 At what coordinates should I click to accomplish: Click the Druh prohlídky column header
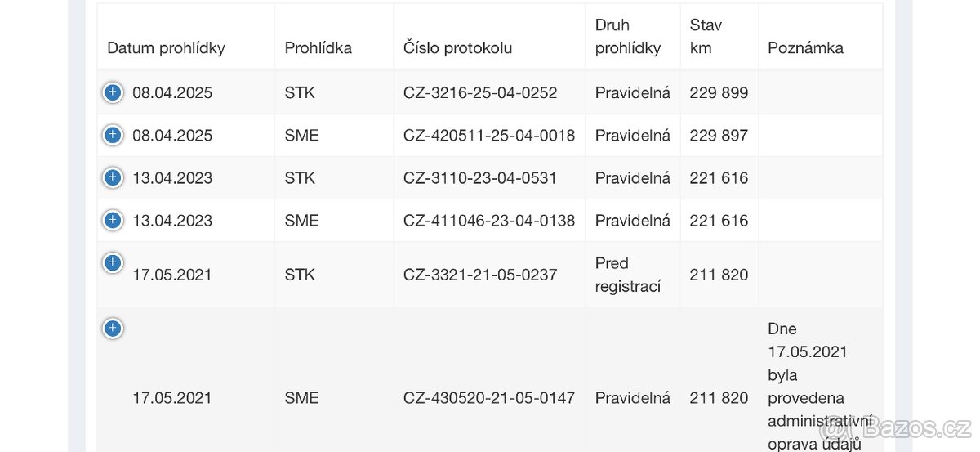point(627,37)
